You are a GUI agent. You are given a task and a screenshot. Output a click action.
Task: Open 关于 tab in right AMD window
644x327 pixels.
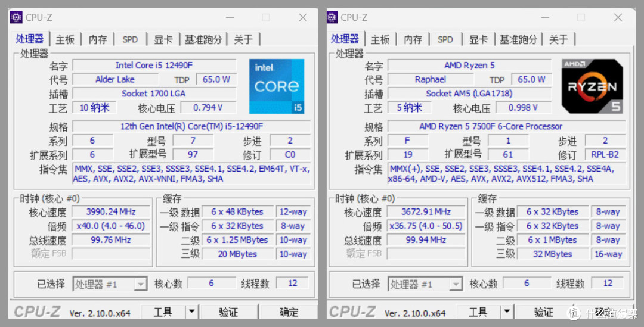point(558,39)
